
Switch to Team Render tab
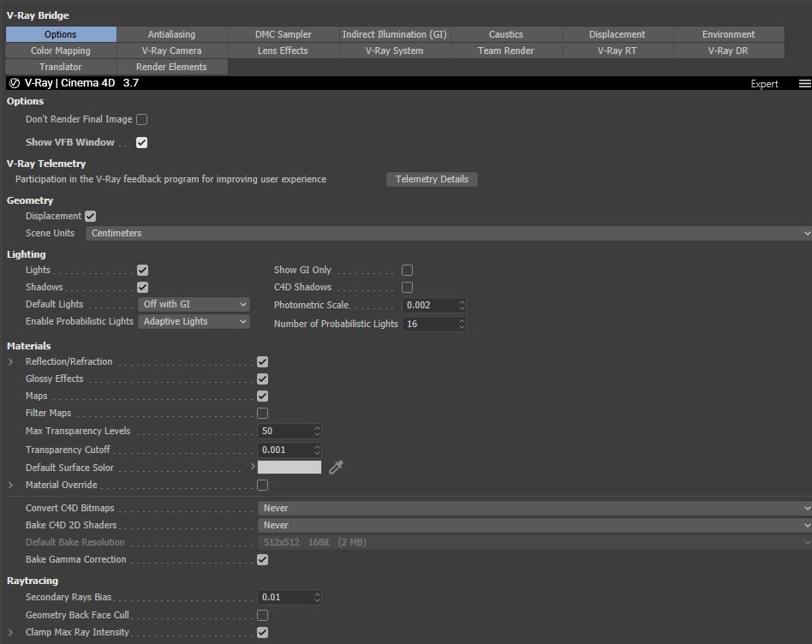click(506, 51)
